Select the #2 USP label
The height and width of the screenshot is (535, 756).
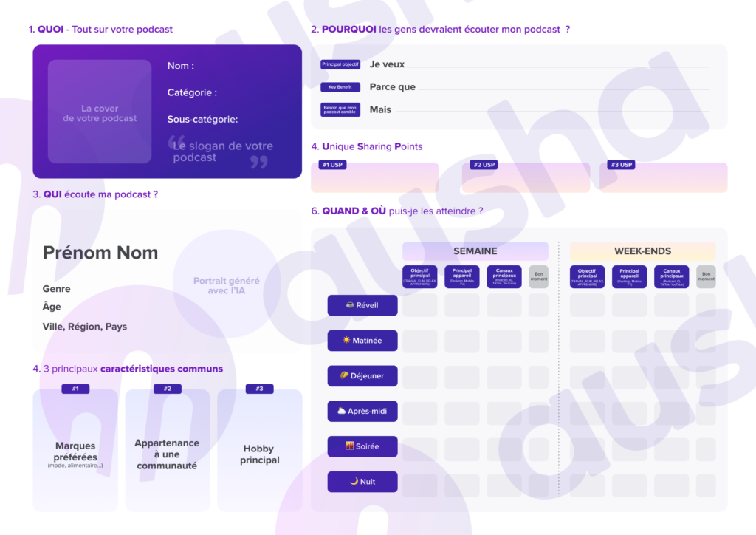484,165
